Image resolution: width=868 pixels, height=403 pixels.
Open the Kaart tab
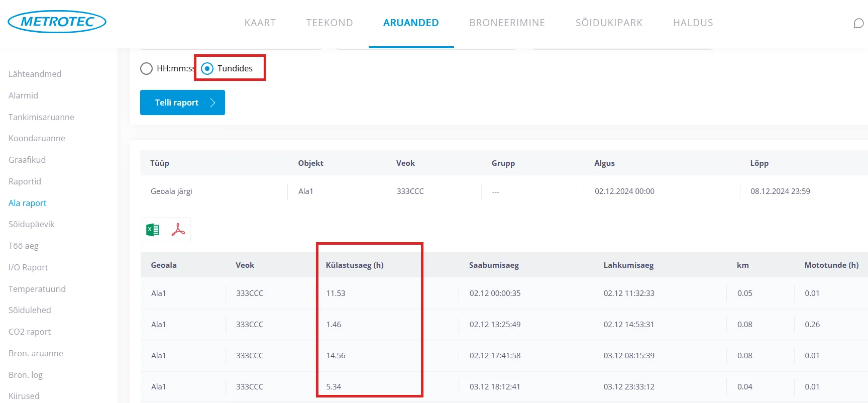click(260, 23)
